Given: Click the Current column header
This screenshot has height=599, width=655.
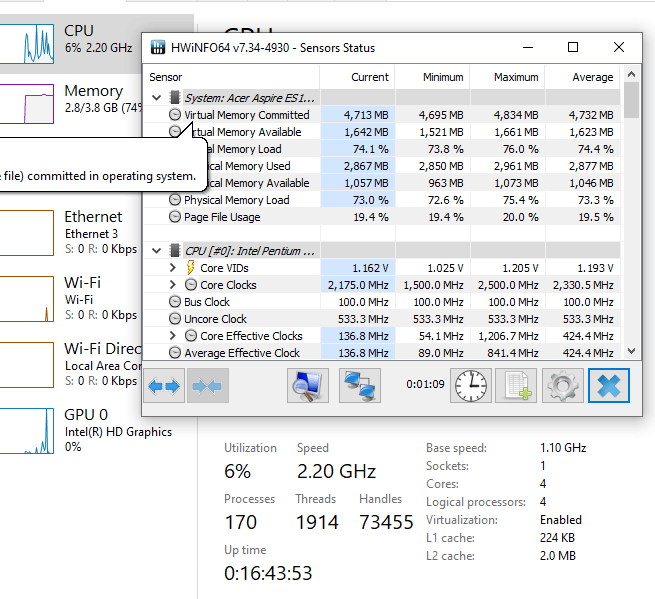Looking at the screenshot, I should tap(358, 77).
